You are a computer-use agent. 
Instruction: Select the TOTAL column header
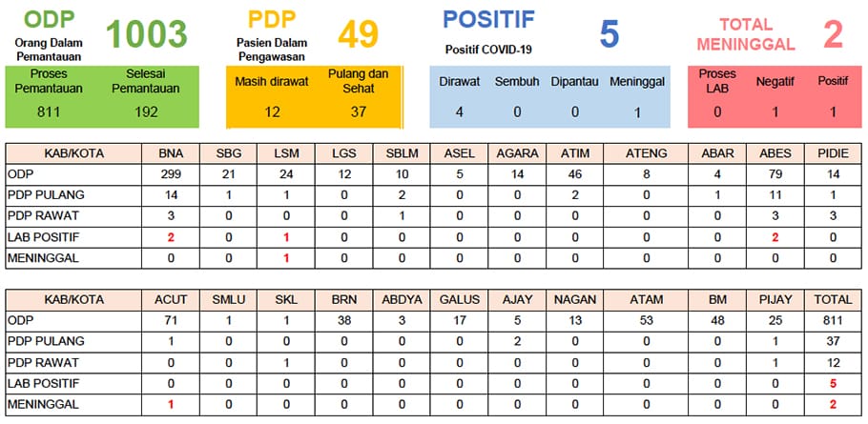pos(833,299)
